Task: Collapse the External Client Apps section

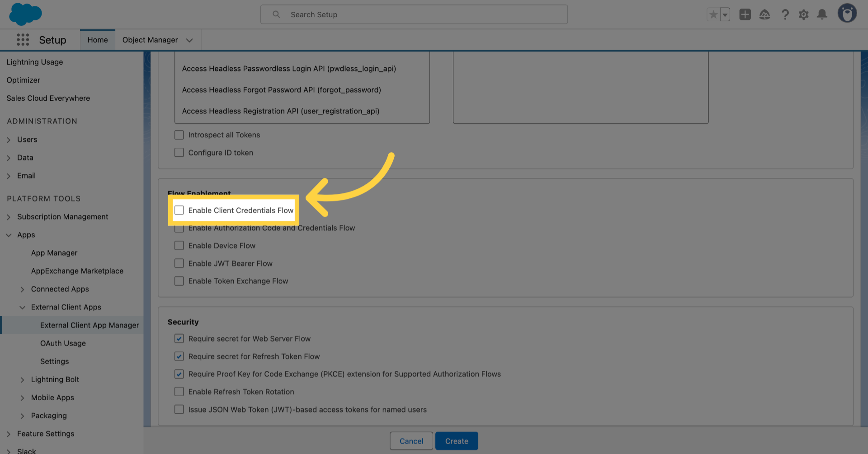Action: point(23,307)
